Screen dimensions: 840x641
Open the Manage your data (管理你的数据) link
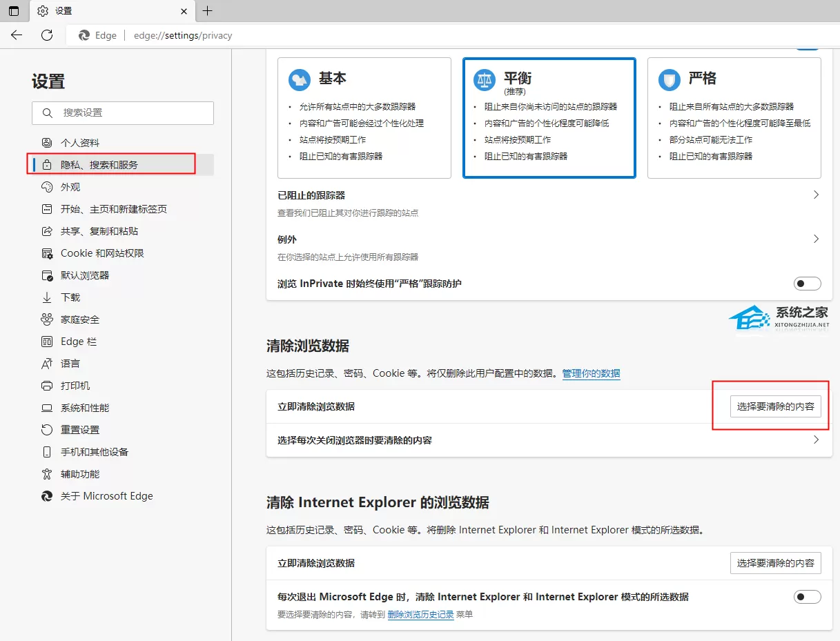pyautogui.click(x=592, y=373)
